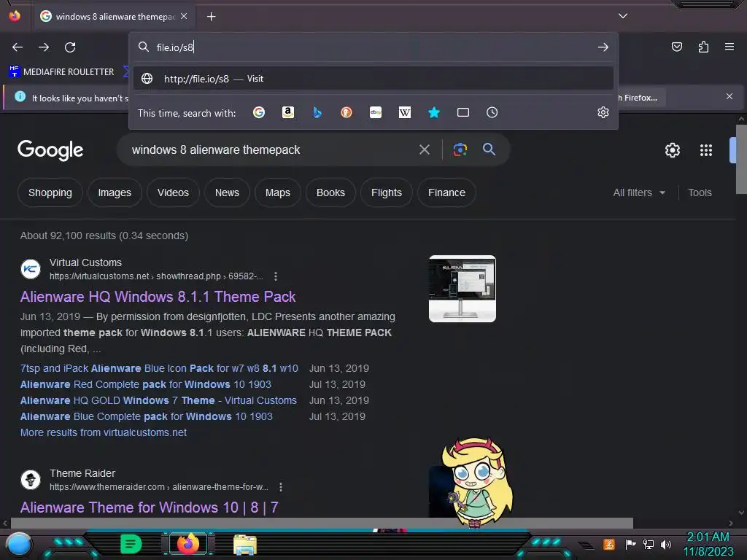This screenshot has height=560, width=747.
Task: Reload the current page
Action: click(x=70, y=47)
